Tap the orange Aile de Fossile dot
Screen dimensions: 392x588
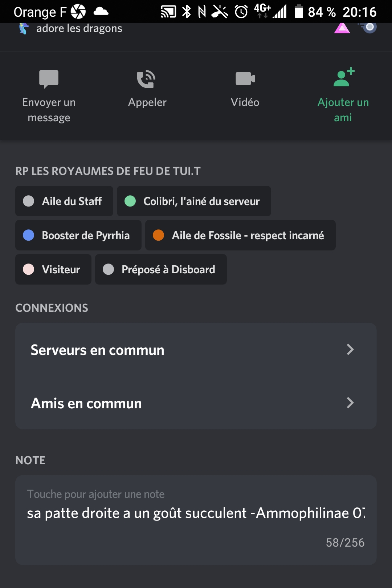159,235
